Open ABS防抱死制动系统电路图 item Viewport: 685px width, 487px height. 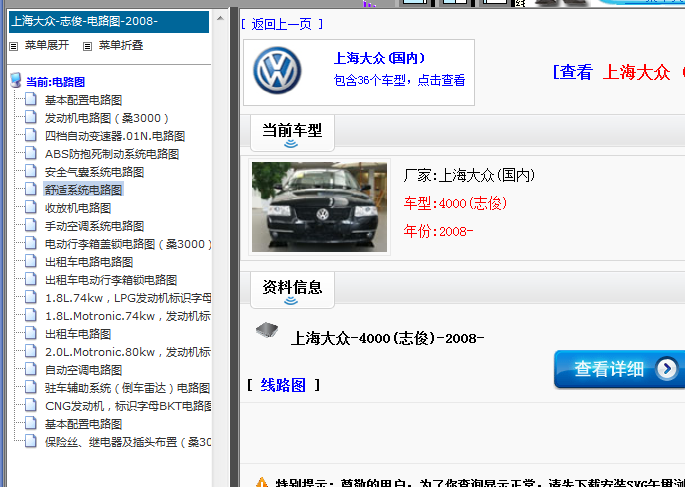pos(112,154)
